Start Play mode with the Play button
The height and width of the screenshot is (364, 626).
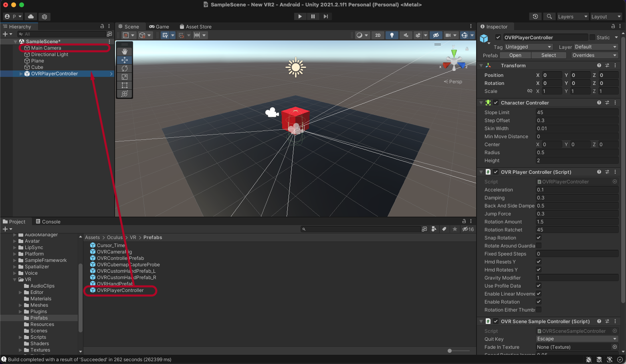pos(300,16)
